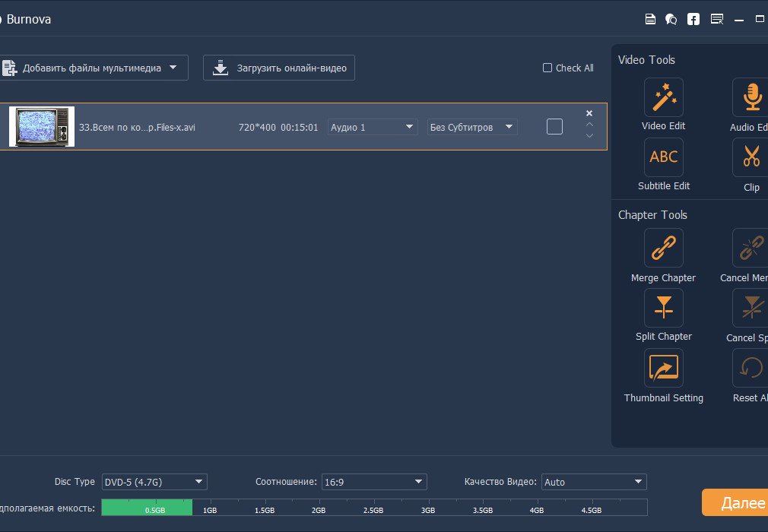The image size is (768, 532).
Task: Click the Cancel Split icon
Action: [751, 308]
